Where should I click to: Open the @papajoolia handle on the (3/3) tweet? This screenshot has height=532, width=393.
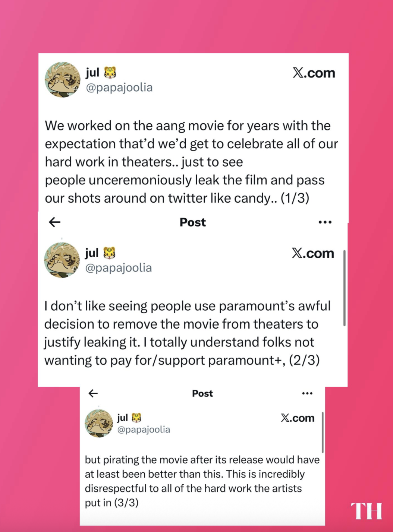coord(144,430)
